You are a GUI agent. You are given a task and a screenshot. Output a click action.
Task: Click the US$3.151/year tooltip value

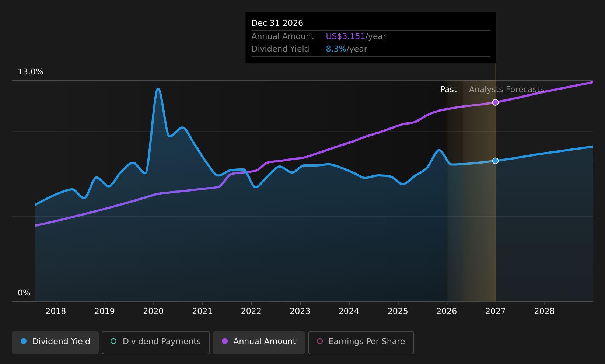click(356, 36)
